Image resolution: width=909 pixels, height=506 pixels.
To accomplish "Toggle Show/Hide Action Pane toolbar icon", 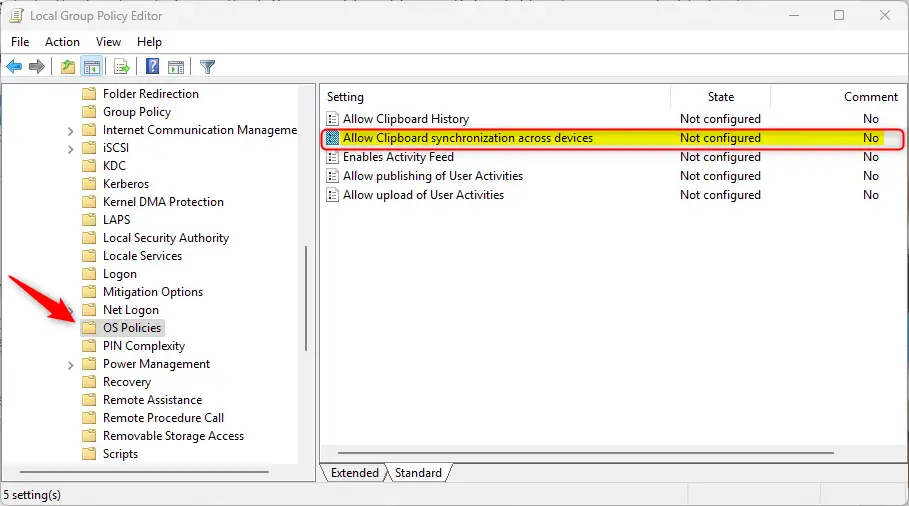I will tap(176, 67).
